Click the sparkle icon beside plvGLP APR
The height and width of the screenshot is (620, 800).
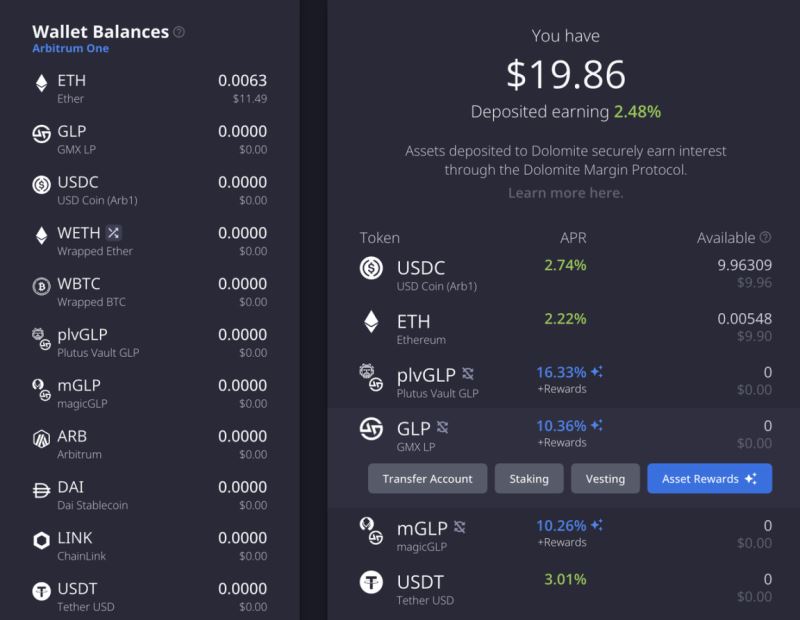pyautogui.click(x=597, y=372)
